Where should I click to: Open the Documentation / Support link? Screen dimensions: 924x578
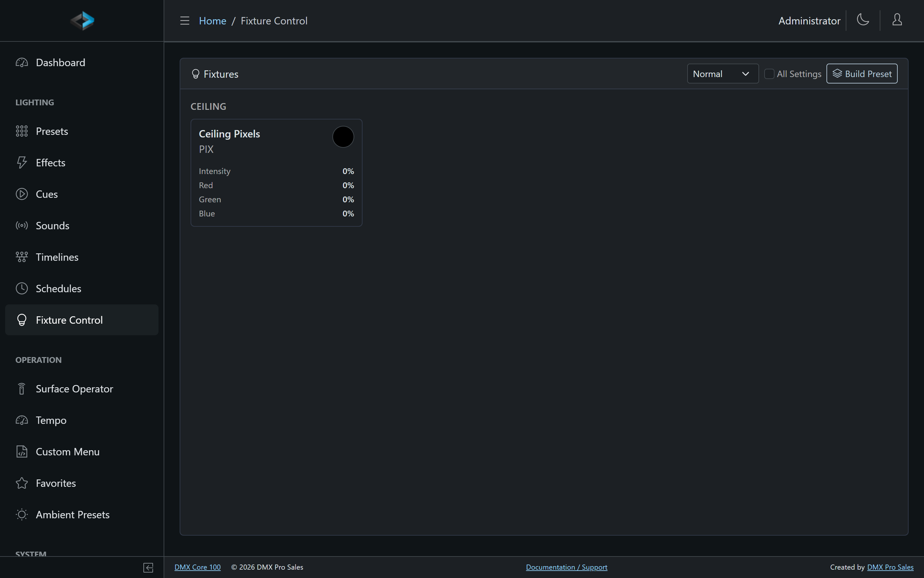tap(566, 567)
